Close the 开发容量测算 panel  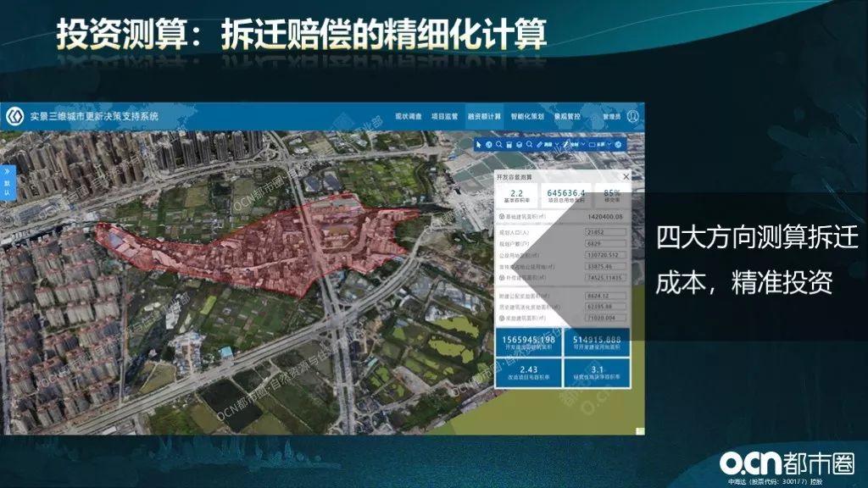pyautogui.click(x=626, y=176)
